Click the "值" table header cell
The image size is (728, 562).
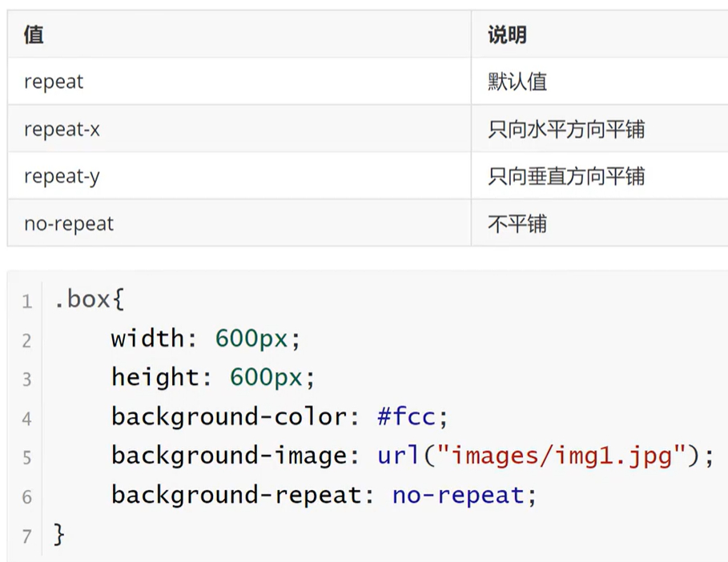[x=34, y=35]
